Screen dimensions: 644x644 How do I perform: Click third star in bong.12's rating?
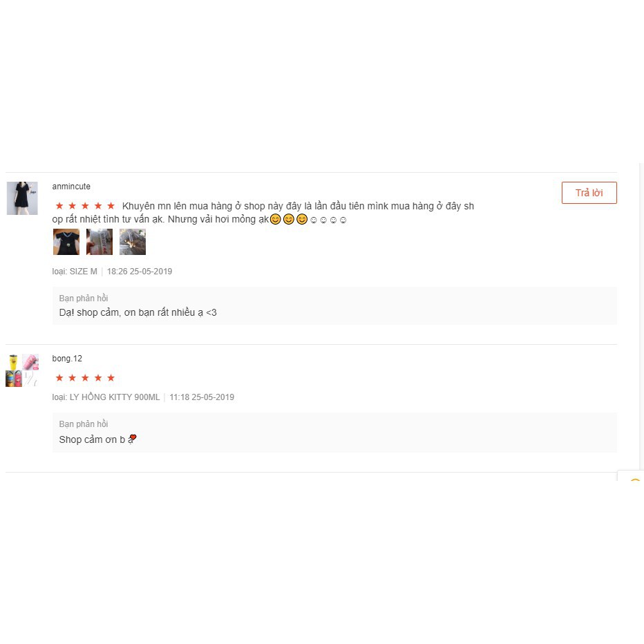coord(85,378)
